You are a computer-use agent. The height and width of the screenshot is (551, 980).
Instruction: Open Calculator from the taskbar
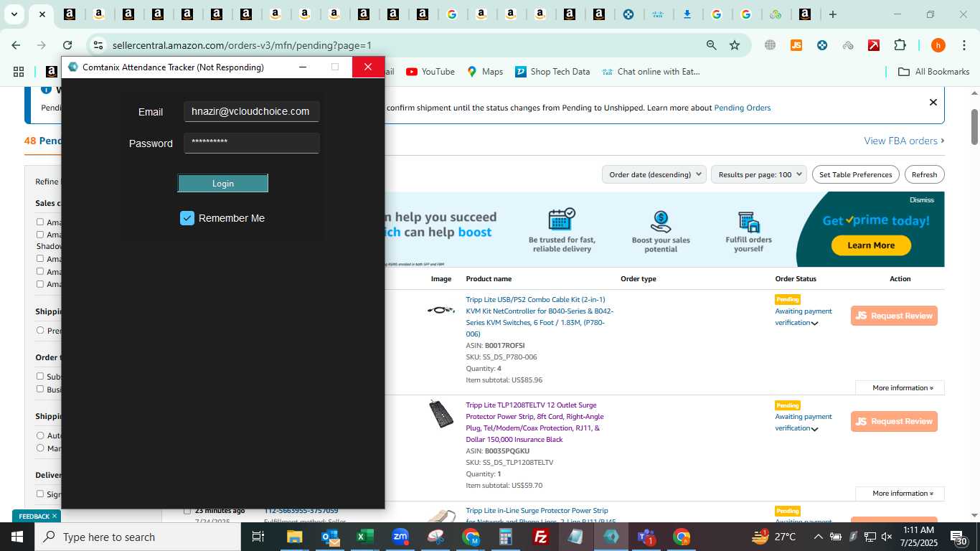(506, 537)
